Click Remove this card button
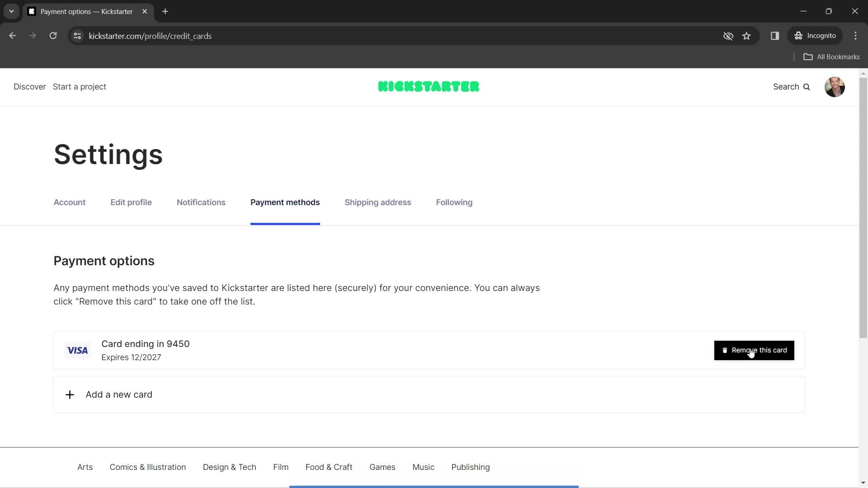 tap(754, 350)
